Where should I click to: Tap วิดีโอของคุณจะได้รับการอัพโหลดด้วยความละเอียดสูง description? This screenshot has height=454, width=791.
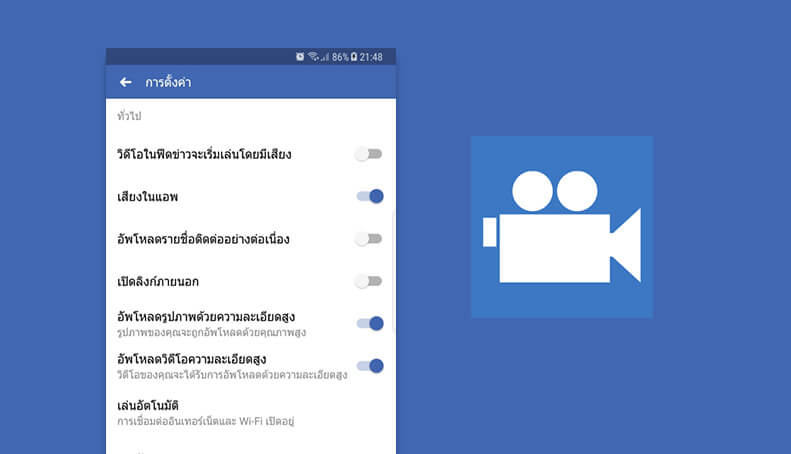click(x=232, y=375)
